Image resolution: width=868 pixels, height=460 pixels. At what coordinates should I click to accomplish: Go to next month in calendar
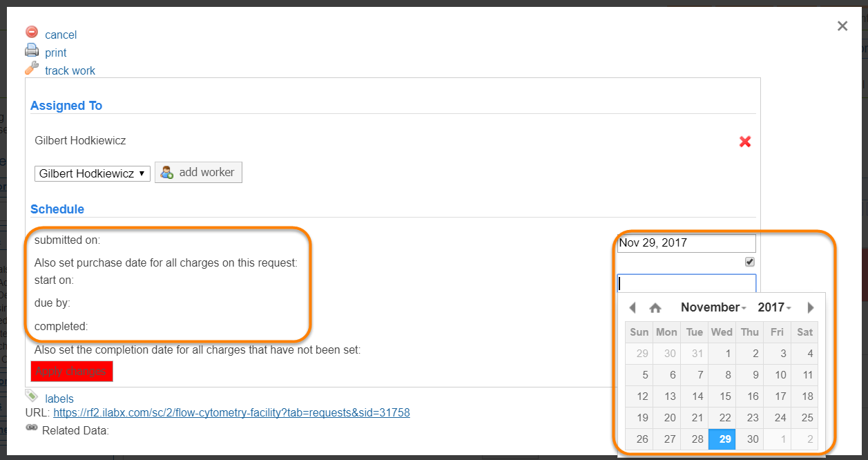tap(811, 308)
